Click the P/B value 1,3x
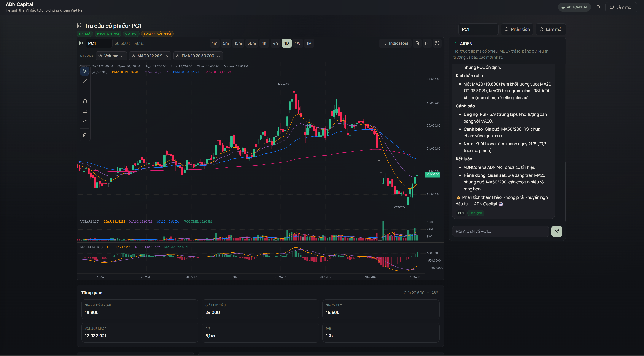Viewport: 644px width, 356px height. [330, 336]
